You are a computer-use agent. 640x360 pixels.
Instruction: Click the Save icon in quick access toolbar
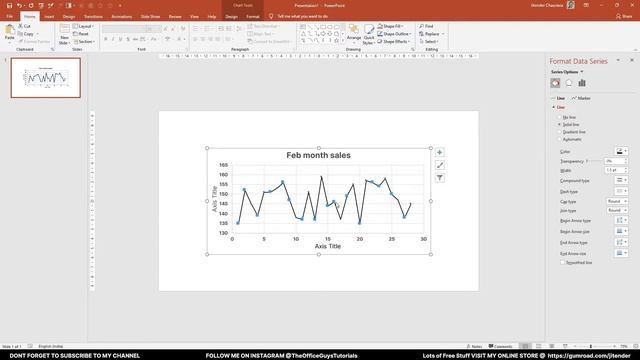(9, 6)
